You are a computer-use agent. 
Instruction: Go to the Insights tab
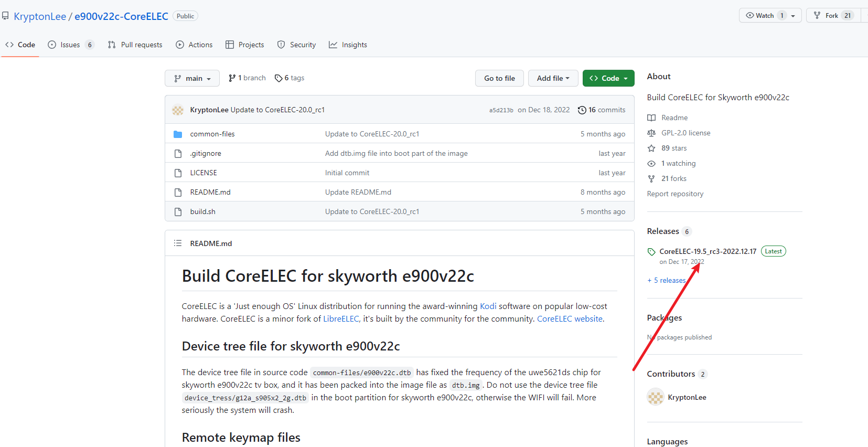click(348, 45)
